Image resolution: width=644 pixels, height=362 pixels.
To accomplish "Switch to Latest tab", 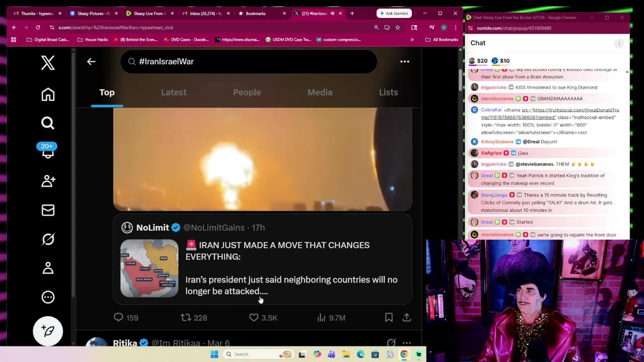I will [174, 93].
